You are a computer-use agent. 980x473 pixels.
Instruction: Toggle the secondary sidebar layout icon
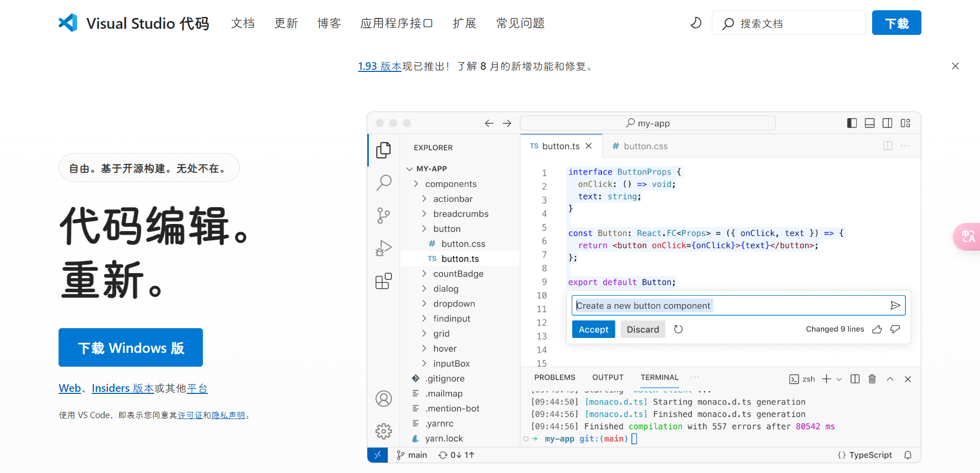tap(888, 123)
